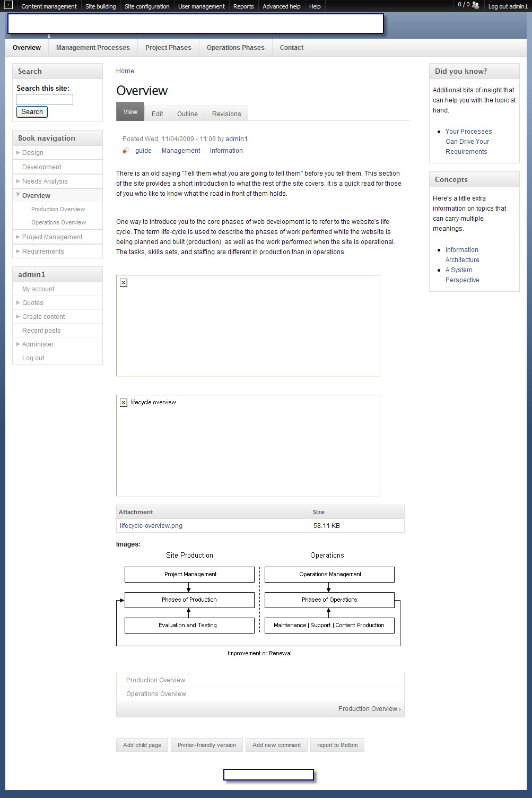Open the admin1 author link
Viewport: 532px width, 798px height.
pos(237,139)
